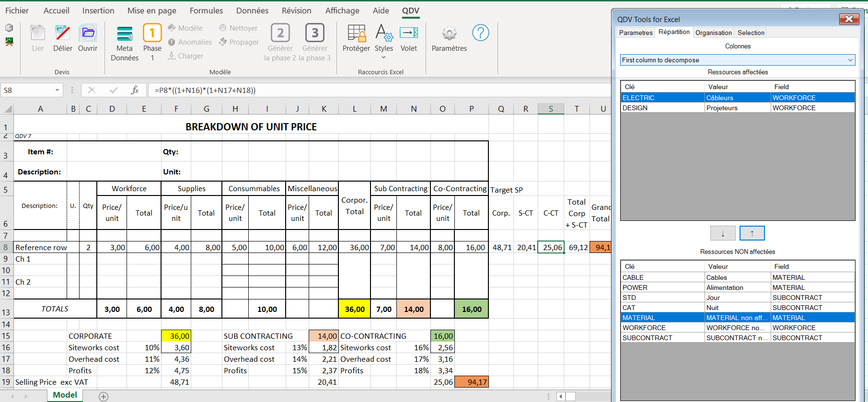Click the select-all corner of the grid
Viewport: 868px width, 402px height.
(8, 109)
